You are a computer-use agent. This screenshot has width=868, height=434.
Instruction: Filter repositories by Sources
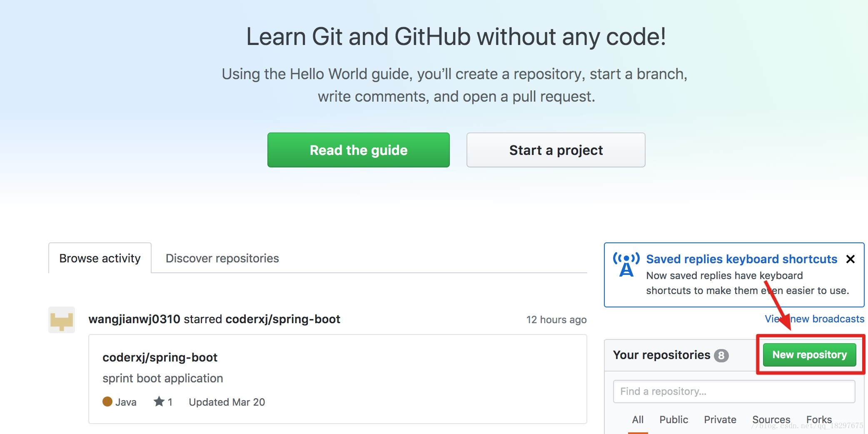tap(771, 419)
